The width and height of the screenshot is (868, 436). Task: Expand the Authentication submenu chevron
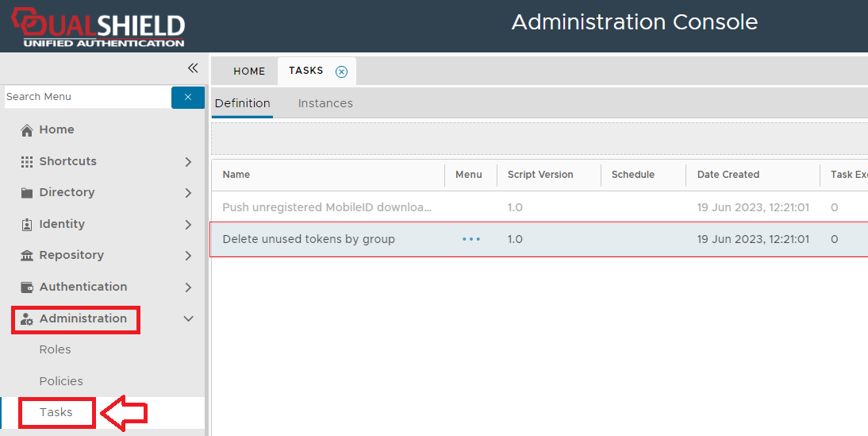pos(188,287)
